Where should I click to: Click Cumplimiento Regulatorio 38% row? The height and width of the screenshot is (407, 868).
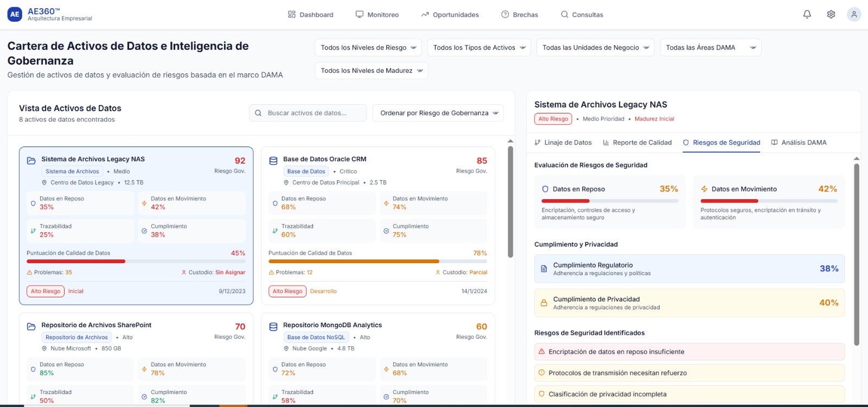point(689,269)
